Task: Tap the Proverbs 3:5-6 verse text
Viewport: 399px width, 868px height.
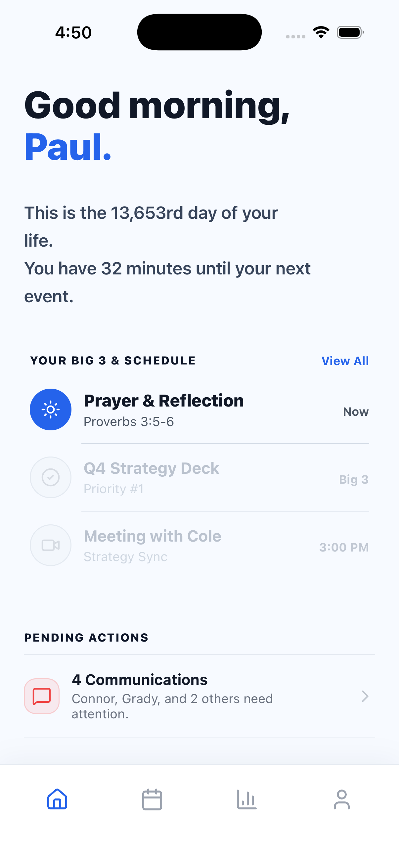Action: click(129, 422)
